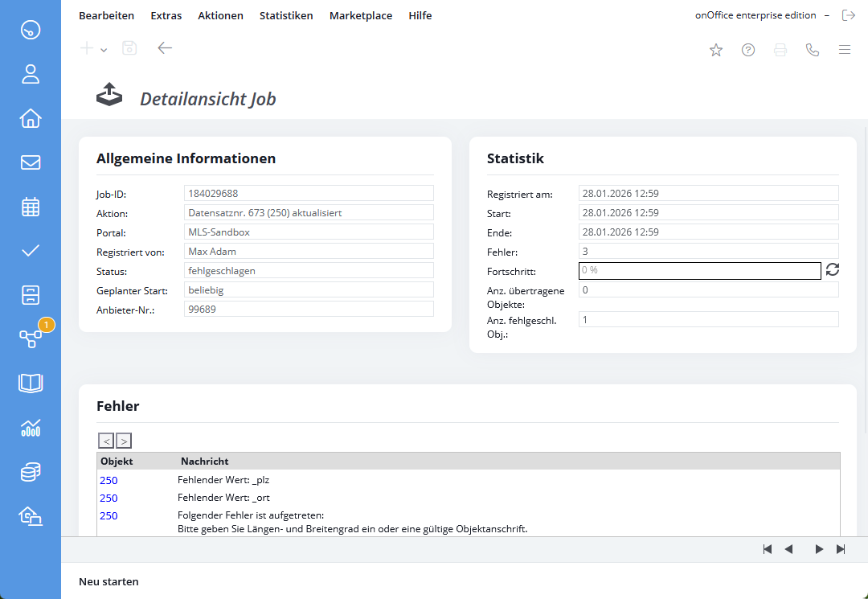Click the Job-ID field
Viewport: 868px width, 599px height.
309,193
